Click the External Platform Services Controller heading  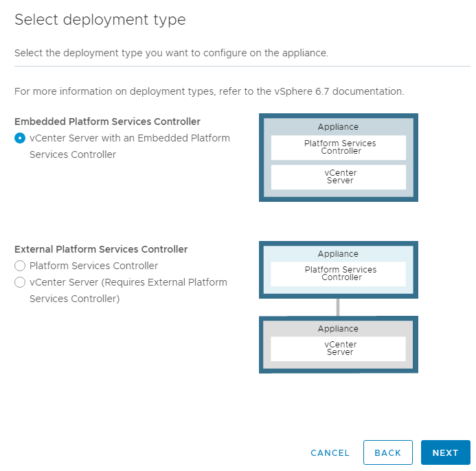point(101,249)
